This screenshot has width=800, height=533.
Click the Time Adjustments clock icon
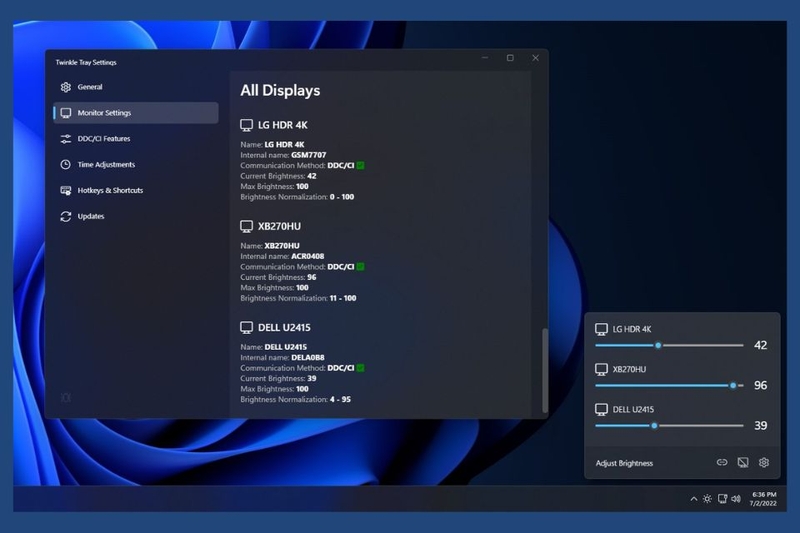coord(66,164)
